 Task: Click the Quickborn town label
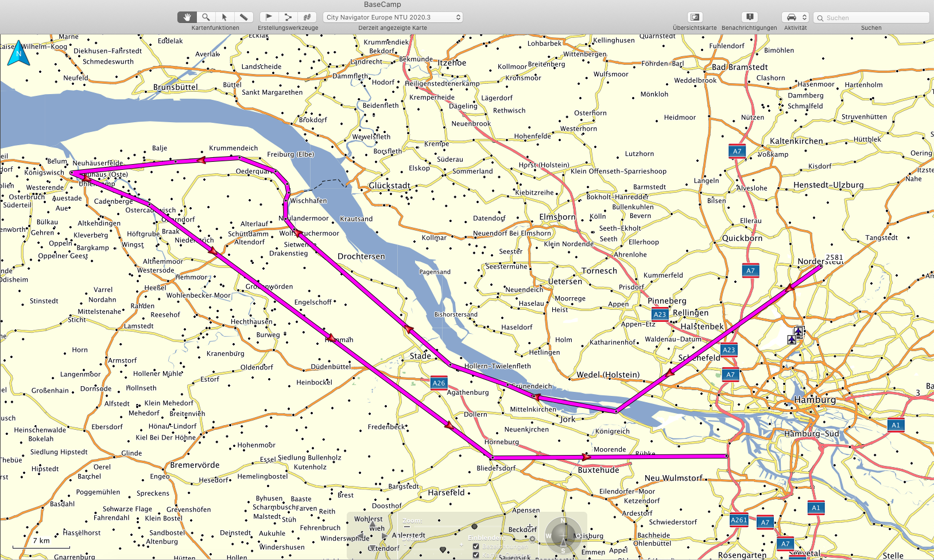click(742, 238)
